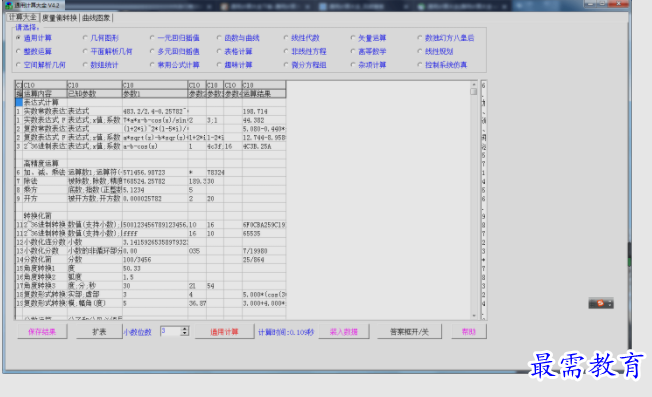
Task: Click the 实部;虚部 parameter cell
Action: point(94,295)
